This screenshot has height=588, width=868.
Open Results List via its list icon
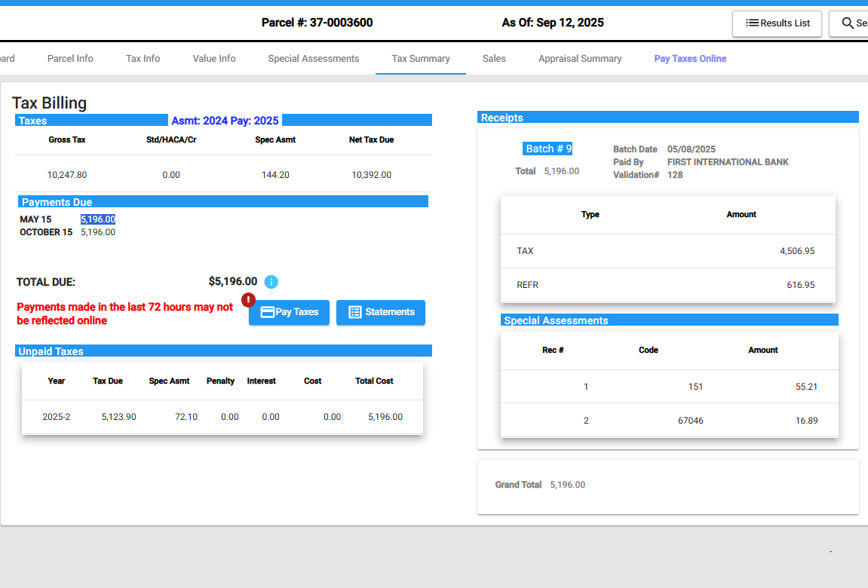coord(752,23)
